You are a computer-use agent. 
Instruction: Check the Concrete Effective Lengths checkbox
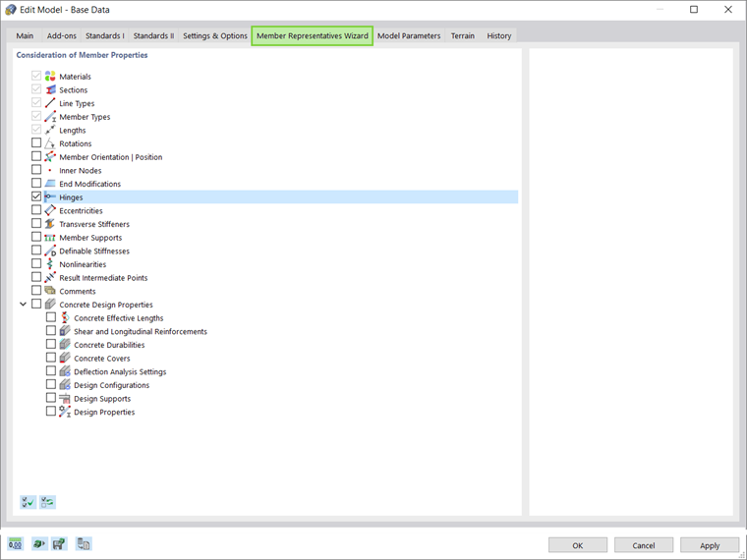(x=51, y=316)
